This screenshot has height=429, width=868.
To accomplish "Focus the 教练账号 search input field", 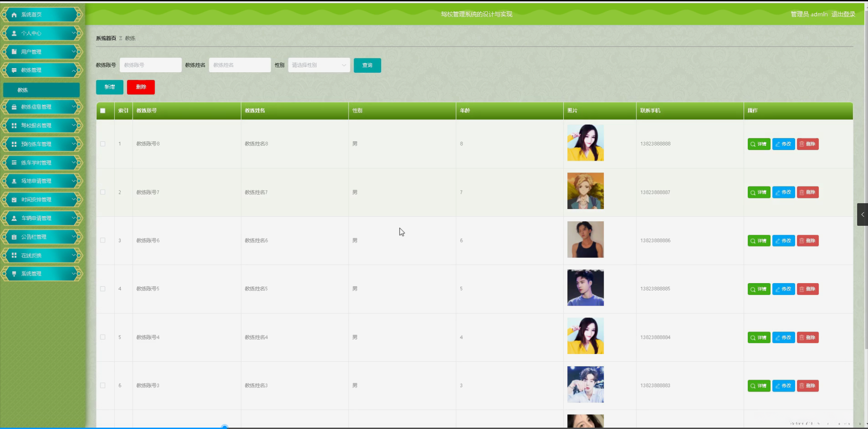I will click(151, 65).
